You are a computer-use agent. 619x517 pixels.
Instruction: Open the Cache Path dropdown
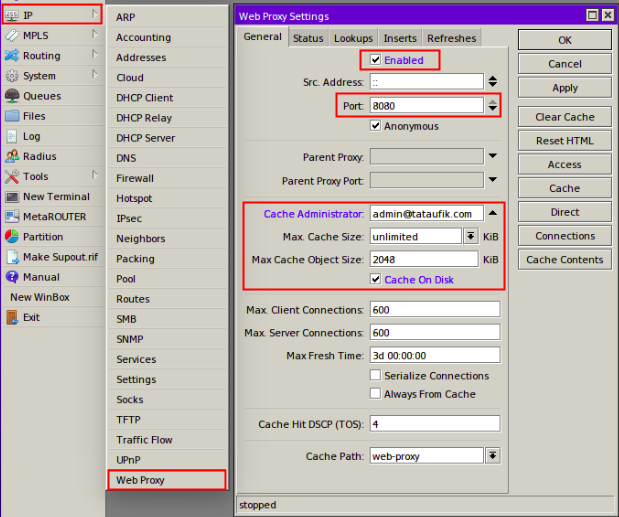click(x=493, y=456)
